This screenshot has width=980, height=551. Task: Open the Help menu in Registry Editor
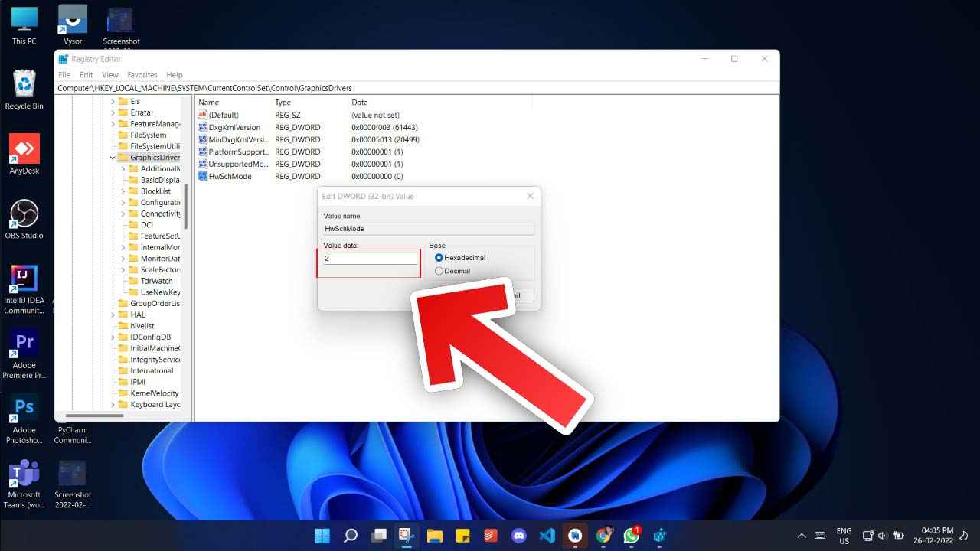[175, 75]
